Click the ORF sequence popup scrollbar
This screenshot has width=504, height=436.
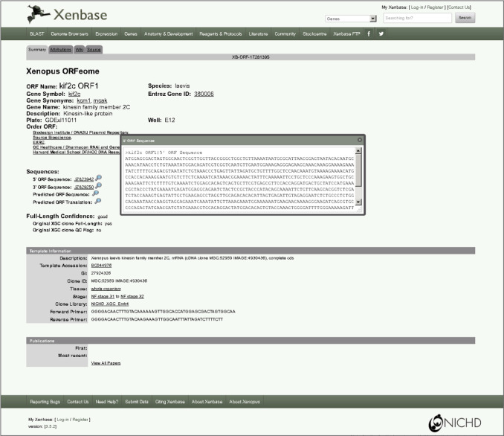pyautogui.click(x=358, y=179)
